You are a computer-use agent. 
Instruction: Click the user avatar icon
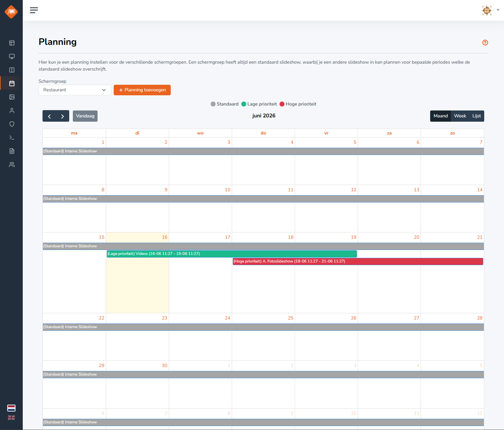[x=487, y=11]
